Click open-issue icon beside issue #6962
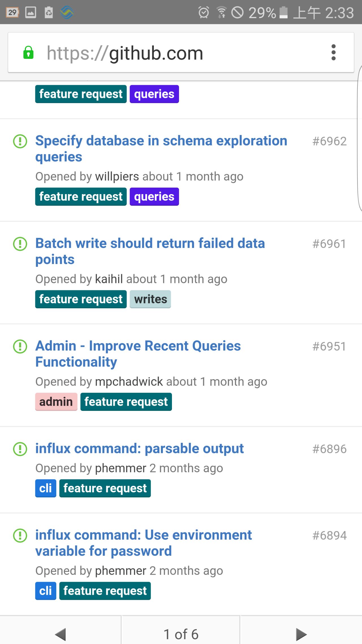This screenshot has height=644, width=362. [x=20, y=141]
